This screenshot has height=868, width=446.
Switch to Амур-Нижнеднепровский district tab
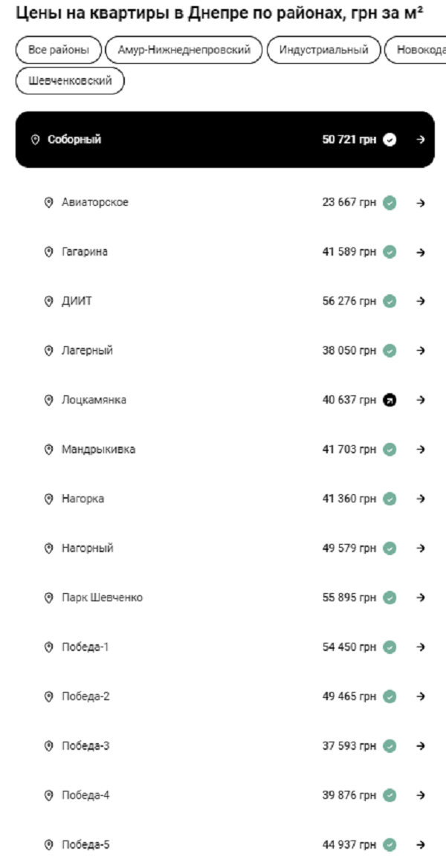click(x=184, y=51)
